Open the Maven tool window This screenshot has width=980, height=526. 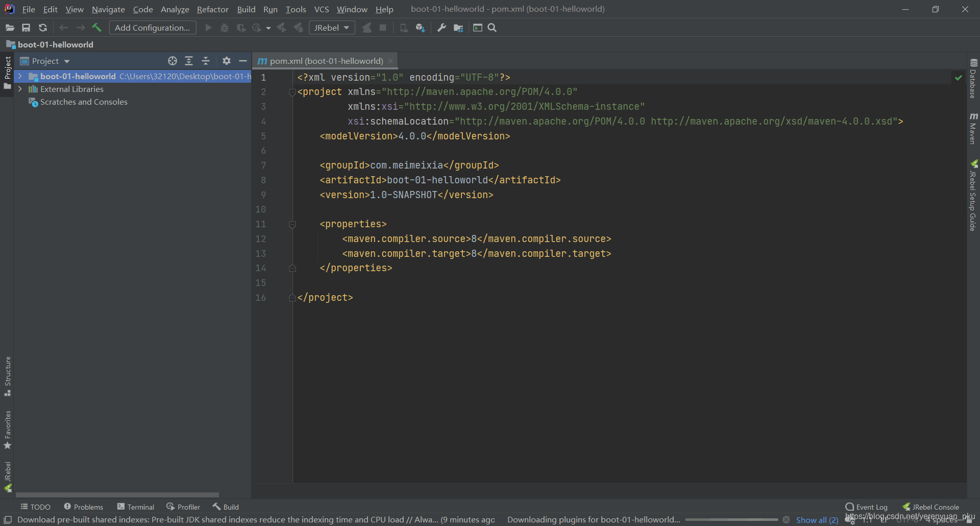[x=973, y=129]
